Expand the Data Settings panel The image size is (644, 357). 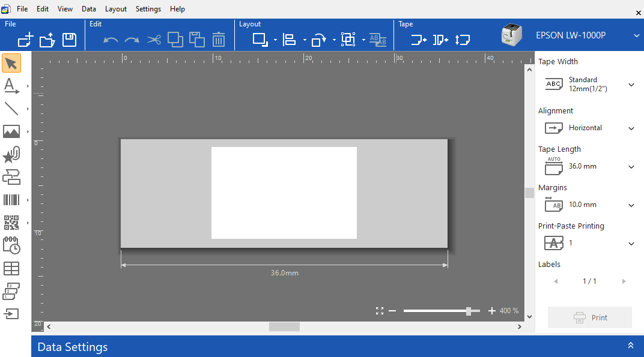[x=630, y=346]
